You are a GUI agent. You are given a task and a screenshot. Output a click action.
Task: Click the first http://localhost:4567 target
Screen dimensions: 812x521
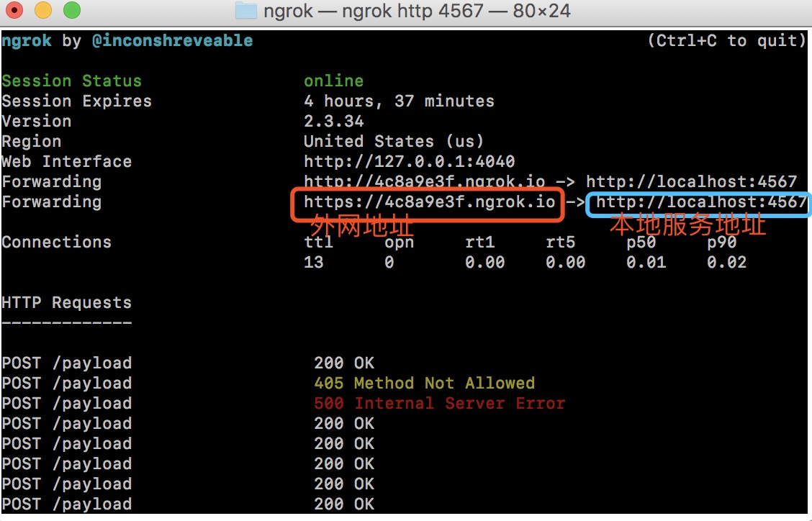pyautogui.click(x=691, y=182)
